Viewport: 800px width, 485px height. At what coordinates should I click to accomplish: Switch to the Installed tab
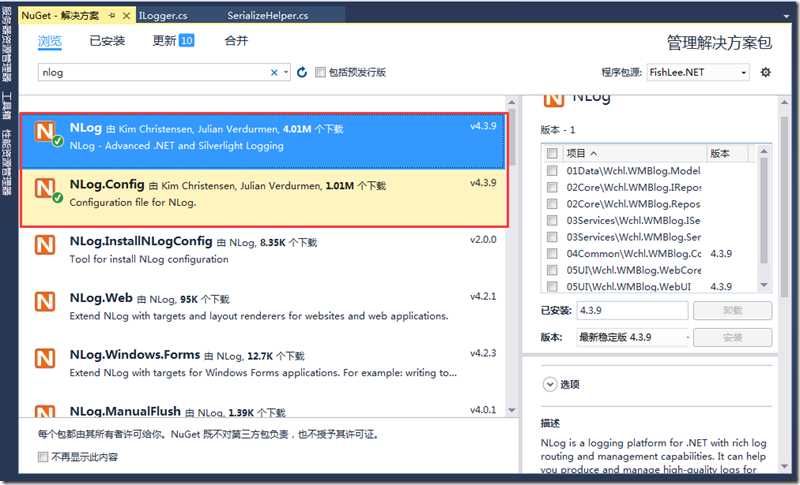click(107, 41)
